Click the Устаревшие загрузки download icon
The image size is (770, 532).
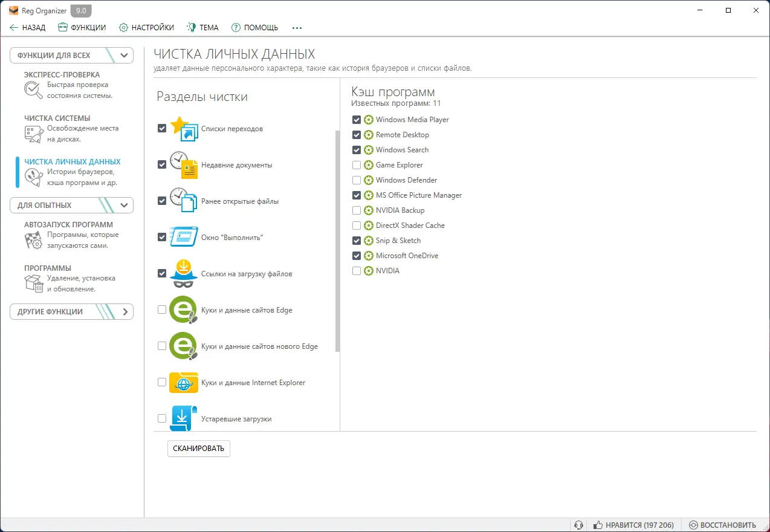(184, 418)
